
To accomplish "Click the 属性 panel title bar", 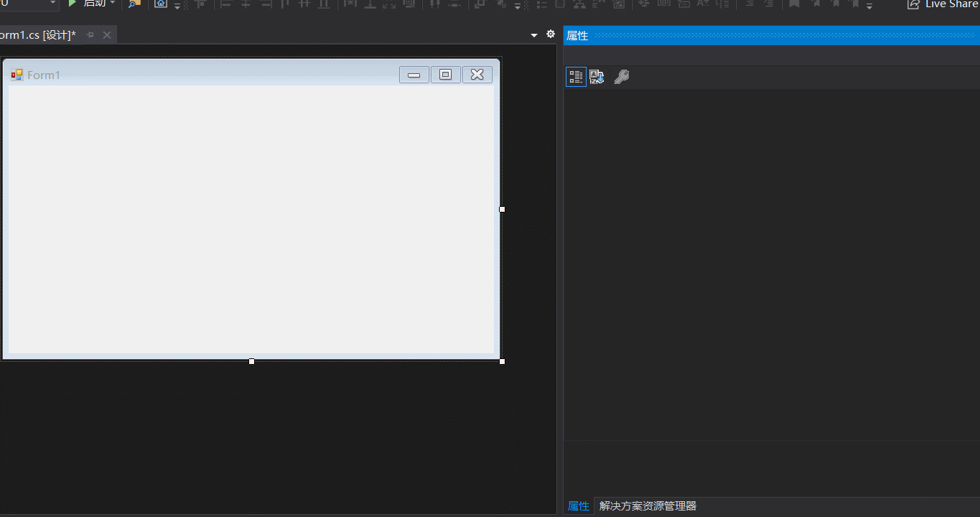I will [x=772, y=35].
